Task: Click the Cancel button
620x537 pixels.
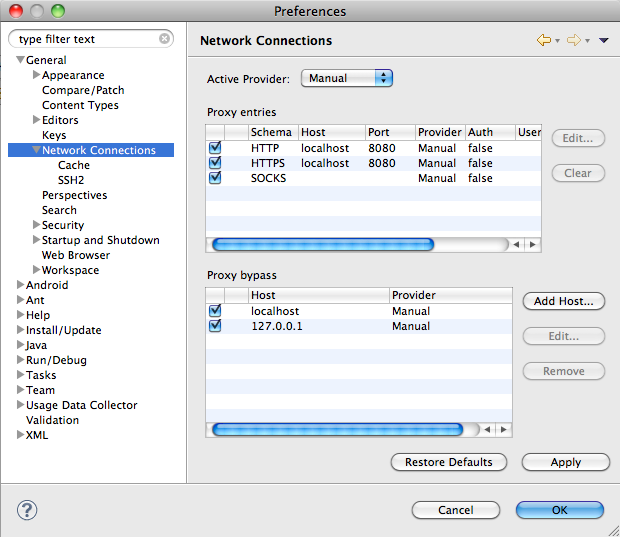Action: [456, 510]
